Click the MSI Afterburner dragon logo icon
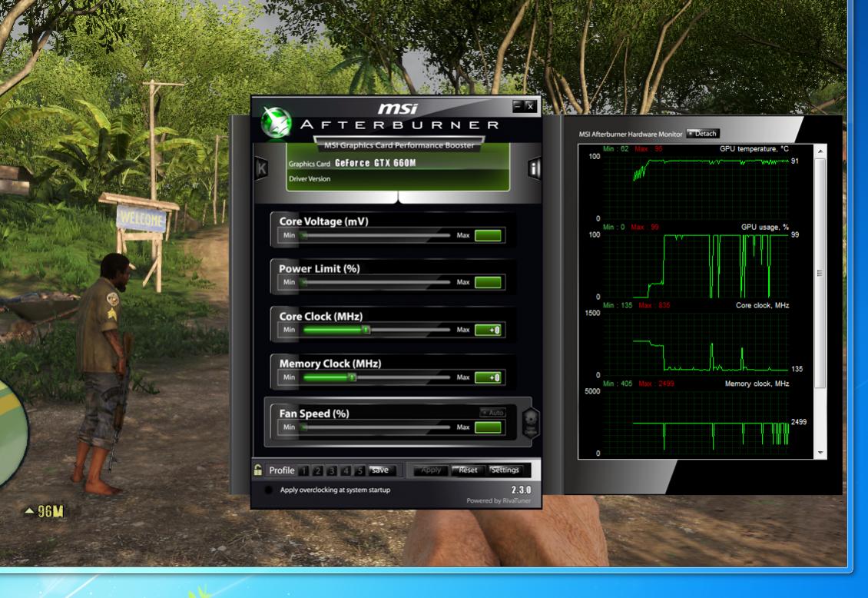 click(x=276, y=121)
